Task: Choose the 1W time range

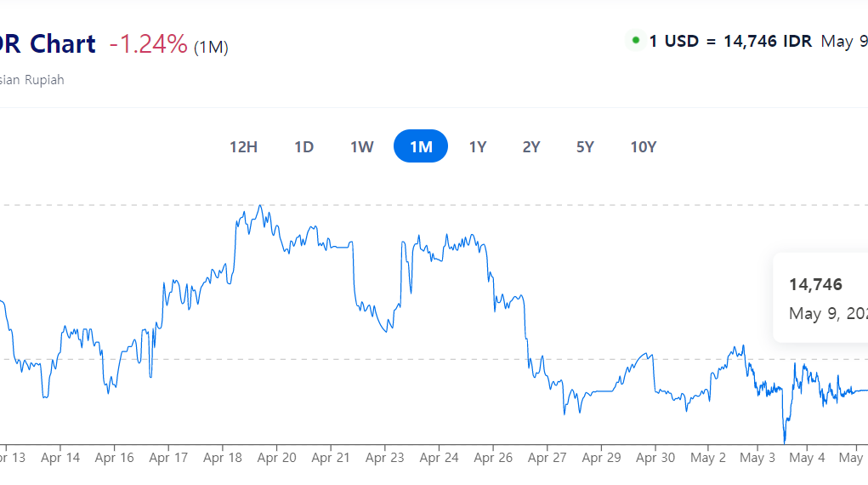Action: (361, 146)
